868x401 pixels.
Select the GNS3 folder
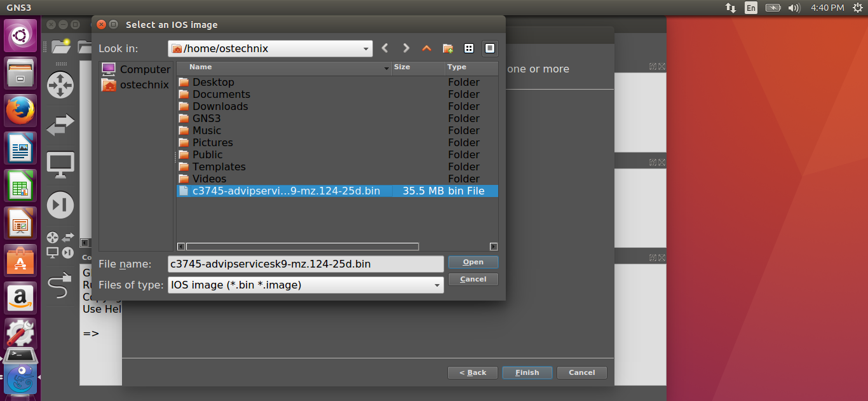337,118
